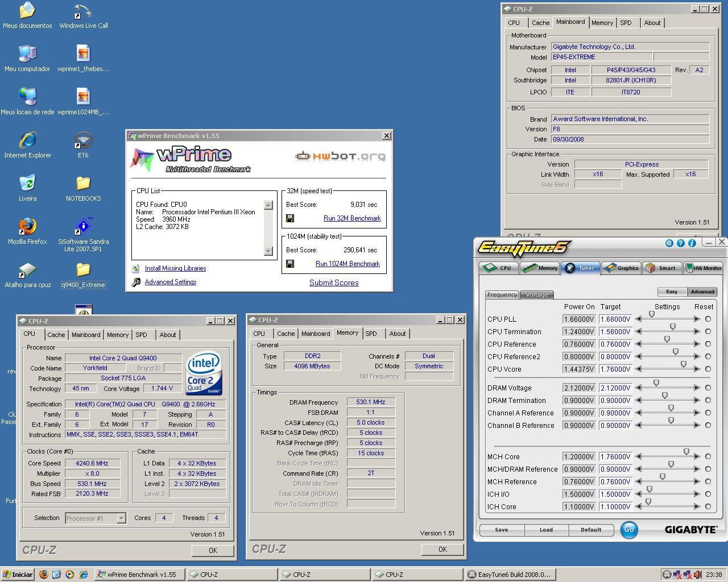Open Cache tab in CPU-Z Mainboard window
Viewport: 728px width, 582px height.
point(540,23)
